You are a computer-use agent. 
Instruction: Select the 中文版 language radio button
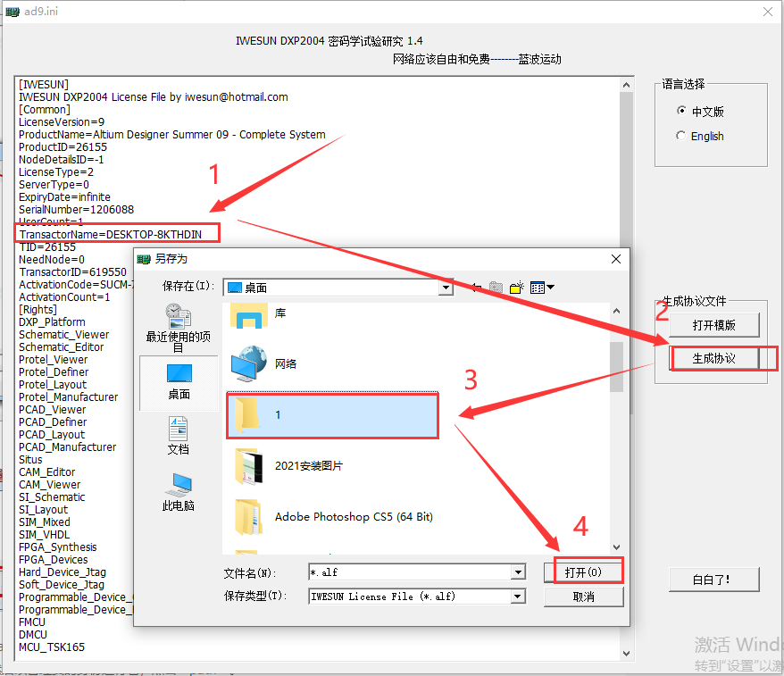[x=682, y=112]
